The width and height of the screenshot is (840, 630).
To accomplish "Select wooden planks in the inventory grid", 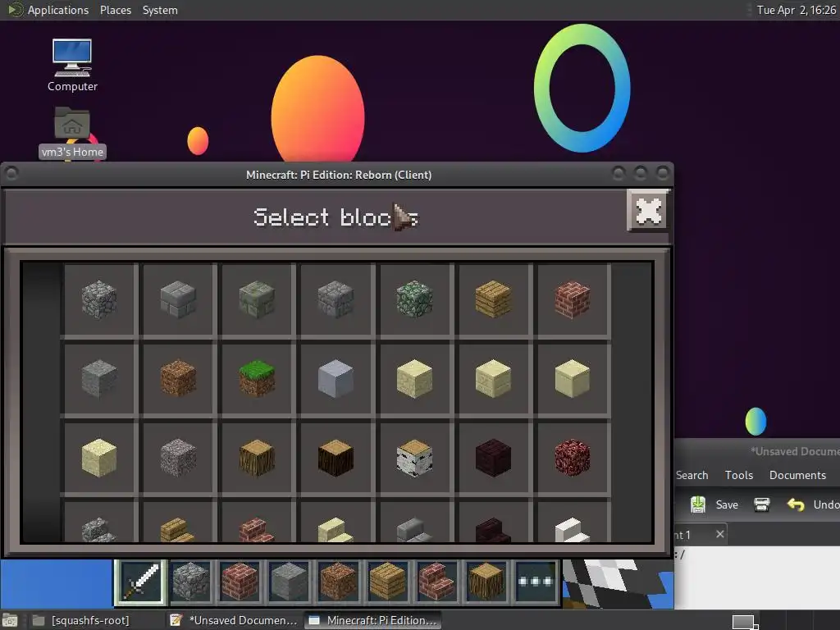I will coord(493,299).
